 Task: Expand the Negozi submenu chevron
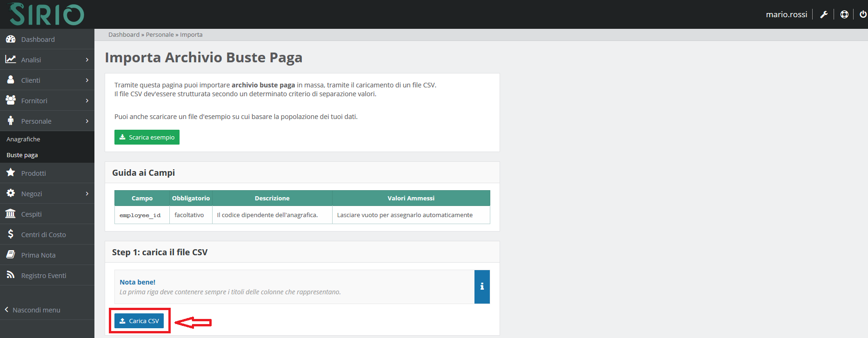point(87,194)
